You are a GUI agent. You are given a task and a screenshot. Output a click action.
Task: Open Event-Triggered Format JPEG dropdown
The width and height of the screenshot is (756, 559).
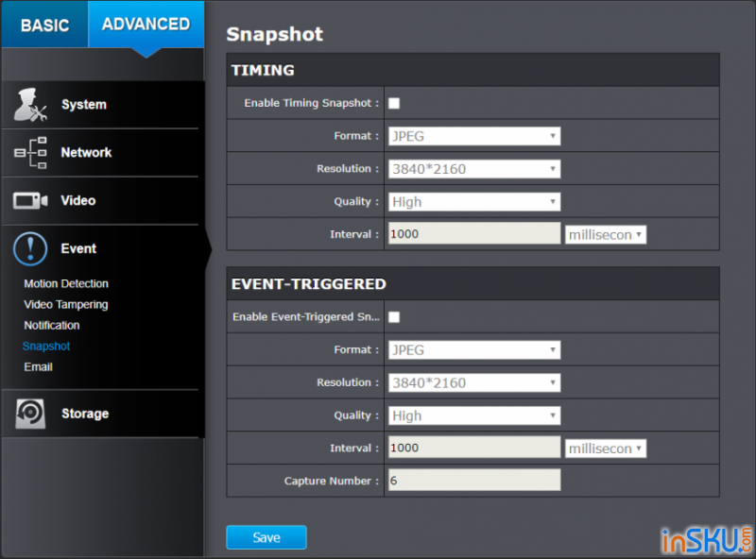coord(474,350)
